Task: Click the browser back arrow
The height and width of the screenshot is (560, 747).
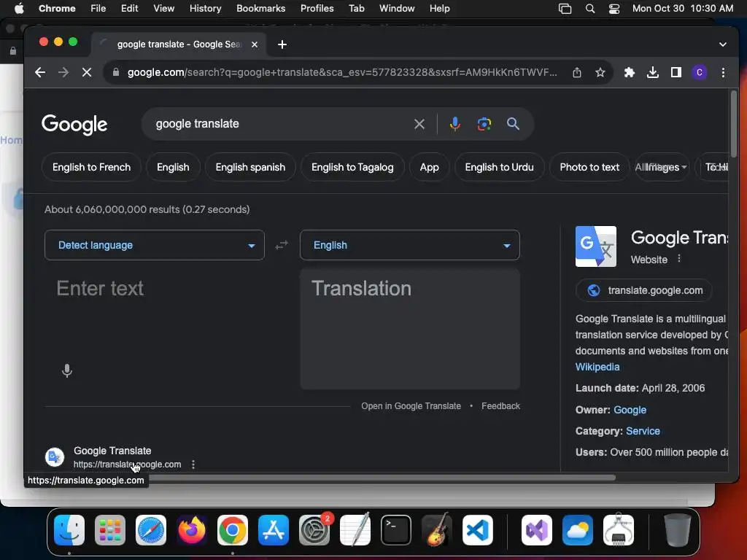Action: (40, 72)
